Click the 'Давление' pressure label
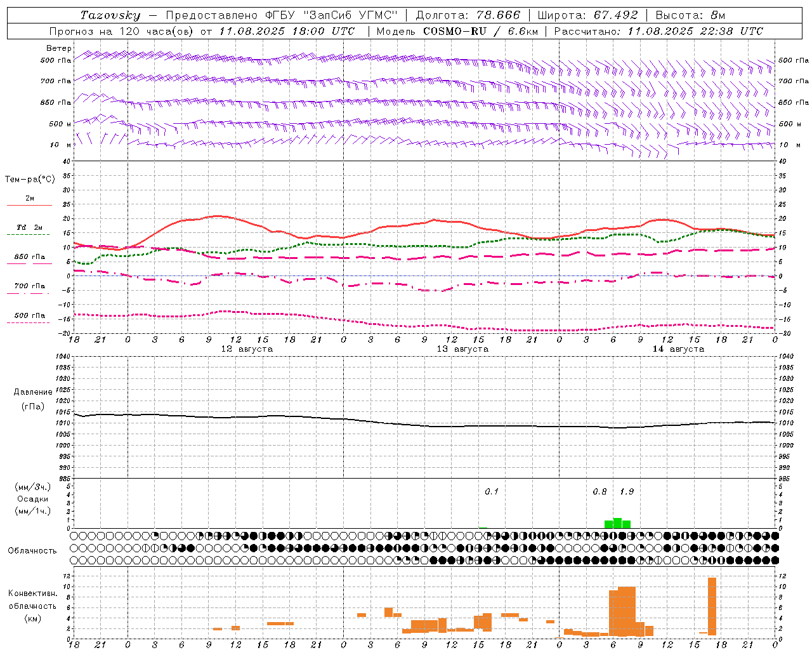The width and height of the screenshot is (812, 650). coord(33,392)
